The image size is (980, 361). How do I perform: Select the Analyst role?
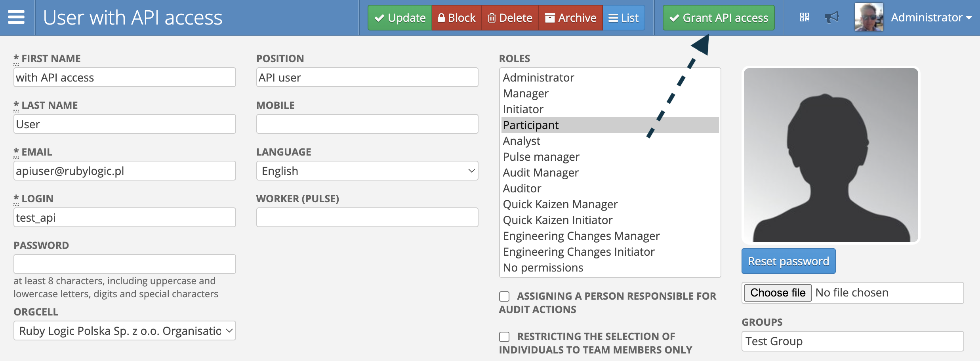522,141
